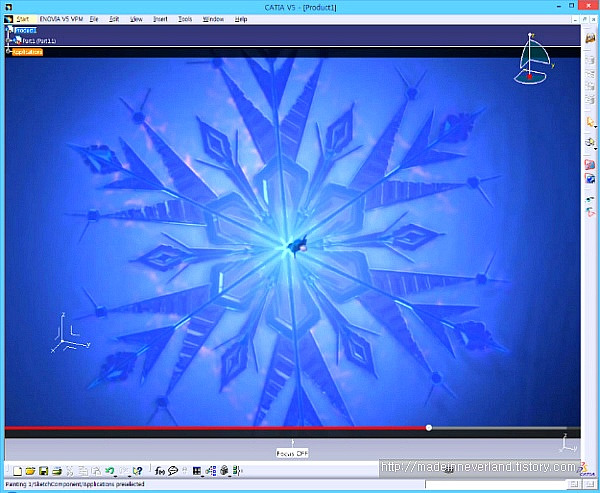Select the Applications tree node

click(x=28, y=52)
